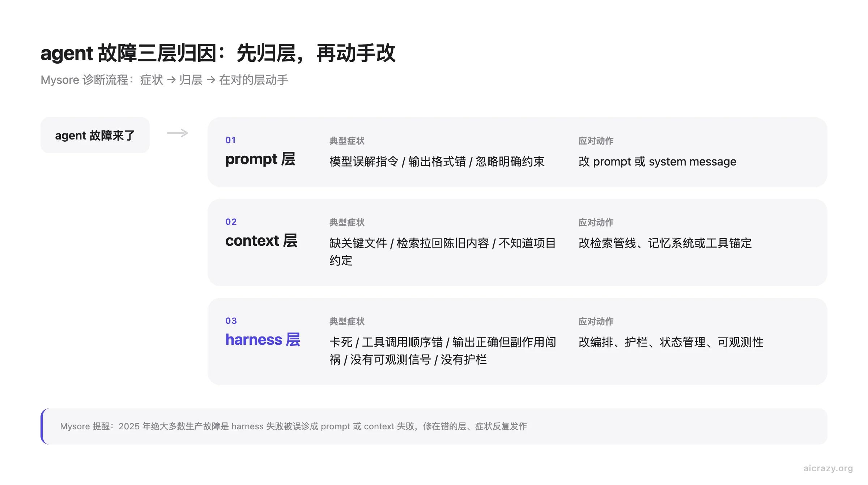Click the number label '03'
The image size is (868, 485).
click(231, 321)
